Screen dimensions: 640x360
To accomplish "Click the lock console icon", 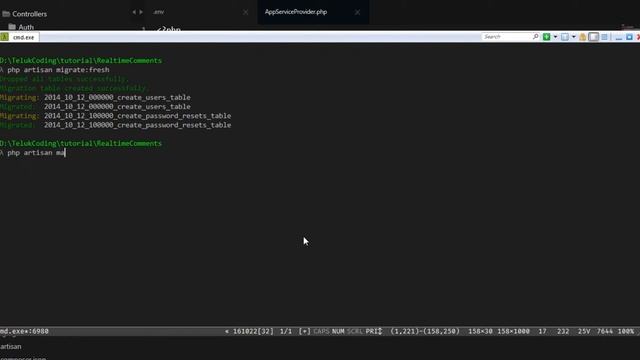I will coord(582,37).
